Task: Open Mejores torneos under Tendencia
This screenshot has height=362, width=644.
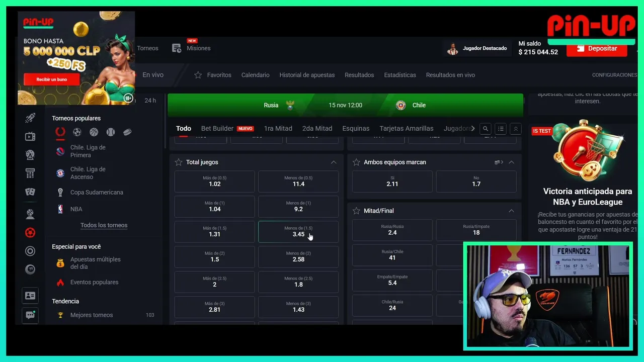Action: [x=92, y=315]
